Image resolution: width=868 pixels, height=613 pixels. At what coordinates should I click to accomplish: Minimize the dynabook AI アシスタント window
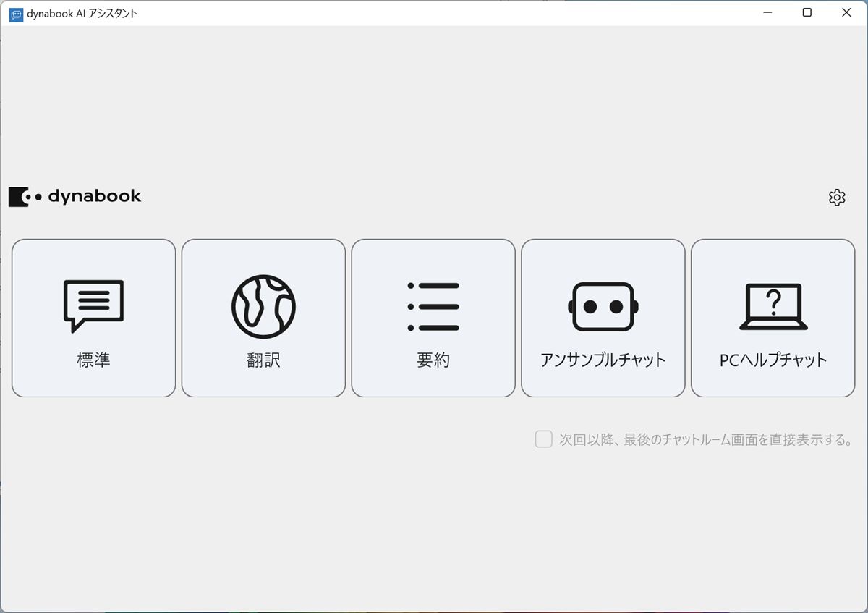[x=767, y=12]
